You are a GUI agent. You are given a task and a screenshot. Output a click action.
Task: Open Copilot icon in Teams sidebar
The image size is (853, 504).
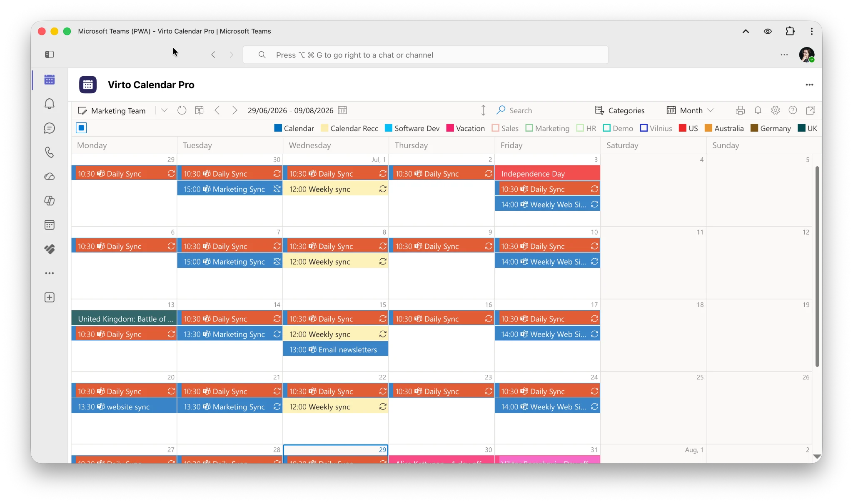tap(50, 200)
